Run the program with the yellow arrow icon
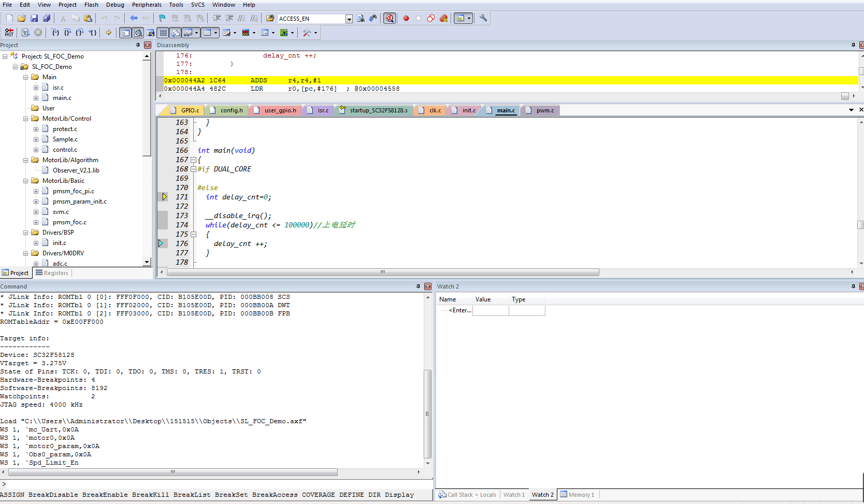Viewport: 864px width, 504px height. click(x=109, y=33)
